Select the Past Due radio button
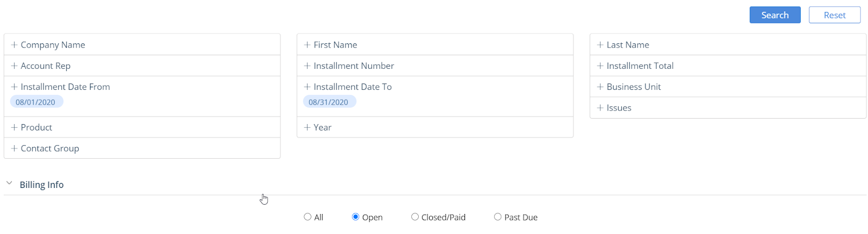This screenshot has width=868, height=234. tap(497, 217)
